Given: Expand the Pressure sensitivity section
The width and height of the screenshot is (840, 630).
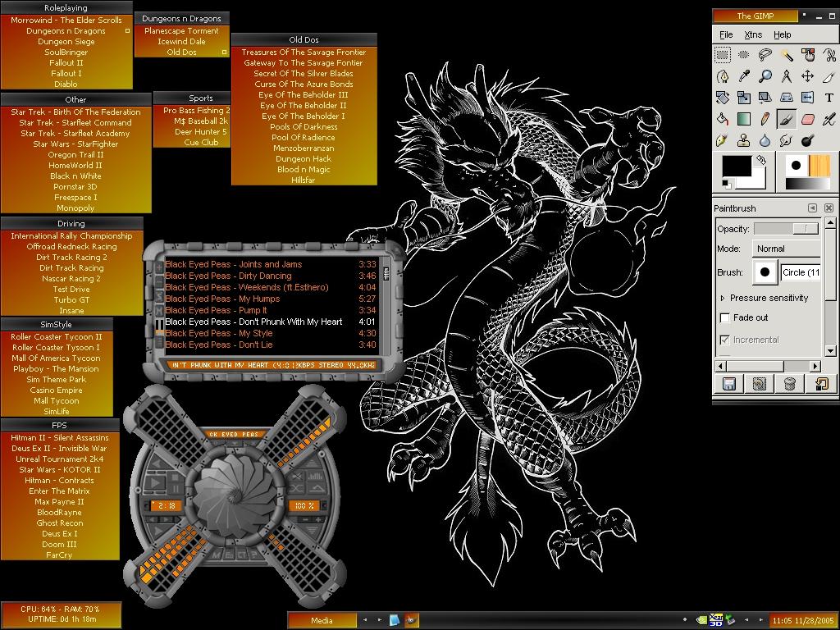Looking at the screenshot, I should [x=723, y=298].
